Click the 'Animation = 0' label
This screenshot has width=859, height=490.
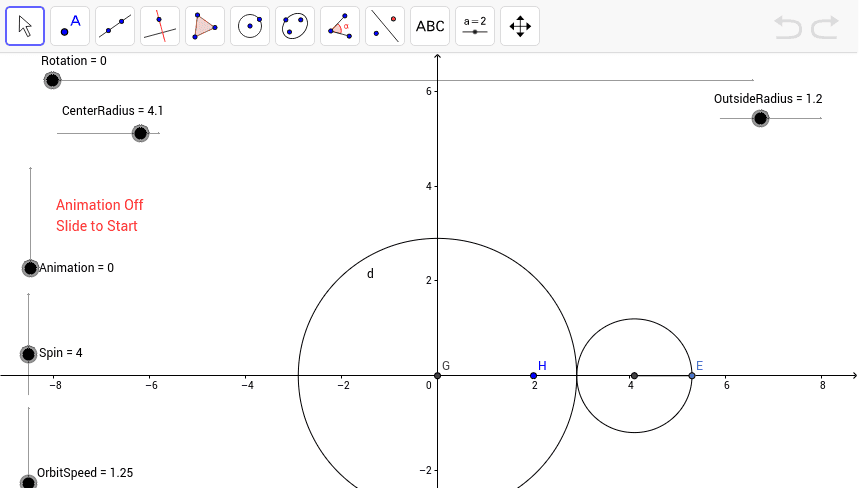[x=76, y=267]
